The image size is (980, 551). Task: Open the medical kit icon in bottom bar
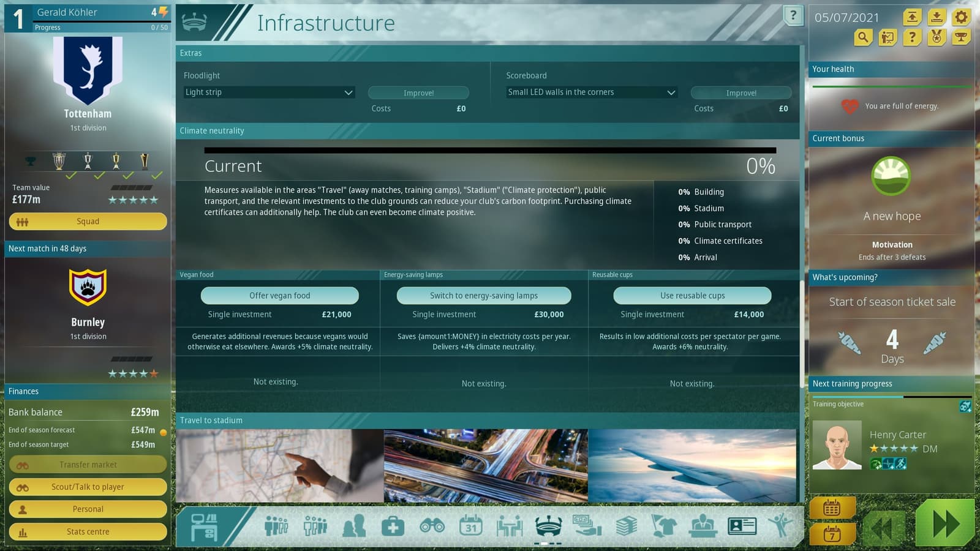point(393,526)
